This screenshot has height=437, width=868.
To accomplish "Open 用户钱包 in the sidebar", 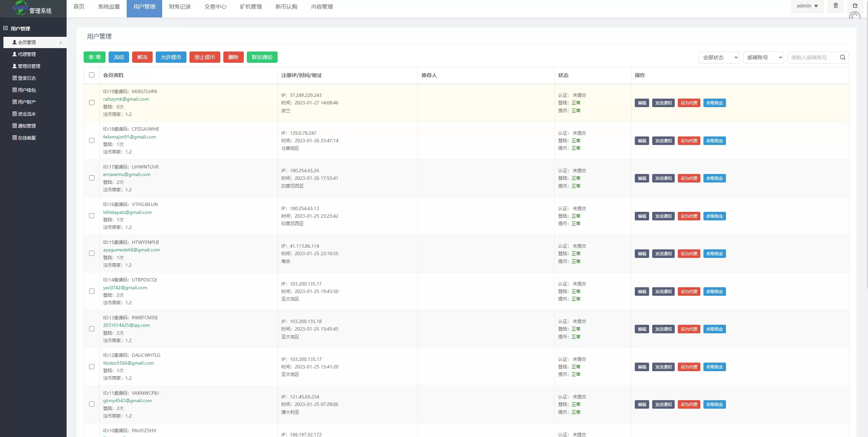I will coord(27,90).
